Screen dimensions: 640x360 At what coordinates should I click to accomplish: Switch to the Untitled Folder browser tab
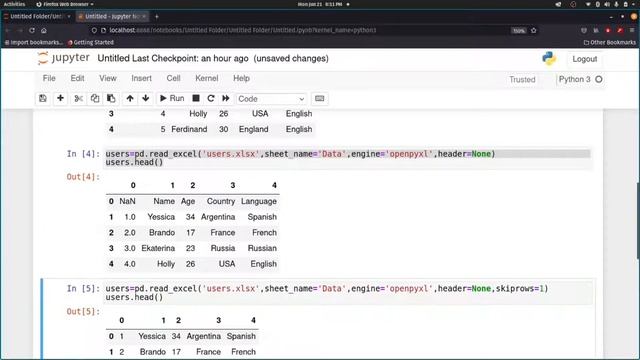coord(37,16)
